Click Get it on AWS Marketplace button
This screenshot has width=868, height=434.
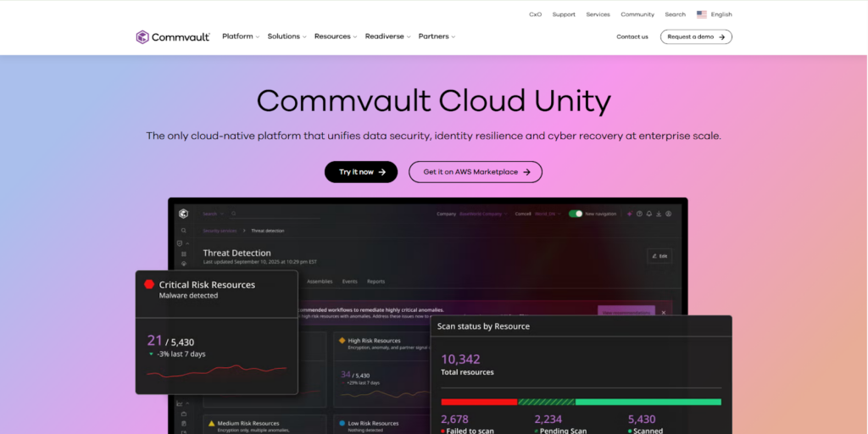click(x=475, y=172)
